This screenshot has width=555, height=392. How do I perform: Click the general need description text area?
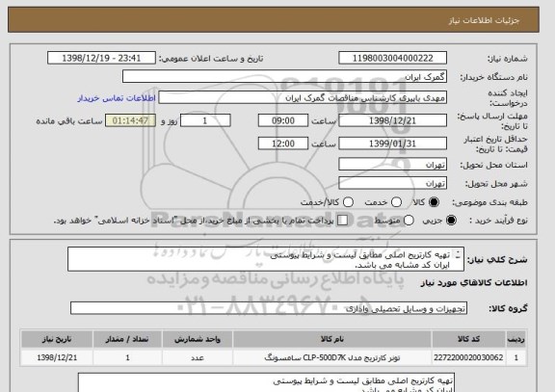click(x=266, y=259)
